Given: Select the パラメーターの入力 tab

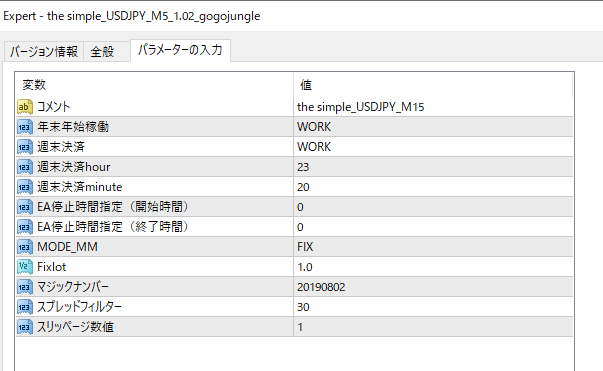Looking at the screenshot, I should point(180,50).
